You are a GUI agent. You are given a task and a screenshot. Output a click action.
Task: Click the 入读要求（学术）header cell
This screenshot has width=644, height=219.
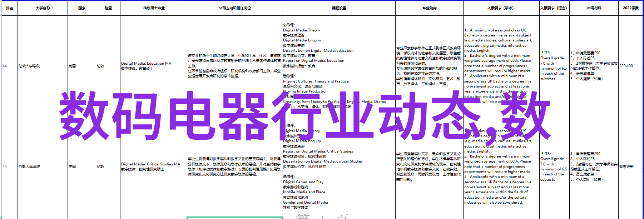coord(501,8)
